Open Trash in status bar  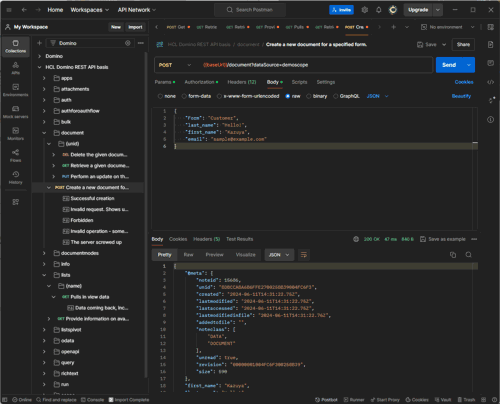point(466,400)
